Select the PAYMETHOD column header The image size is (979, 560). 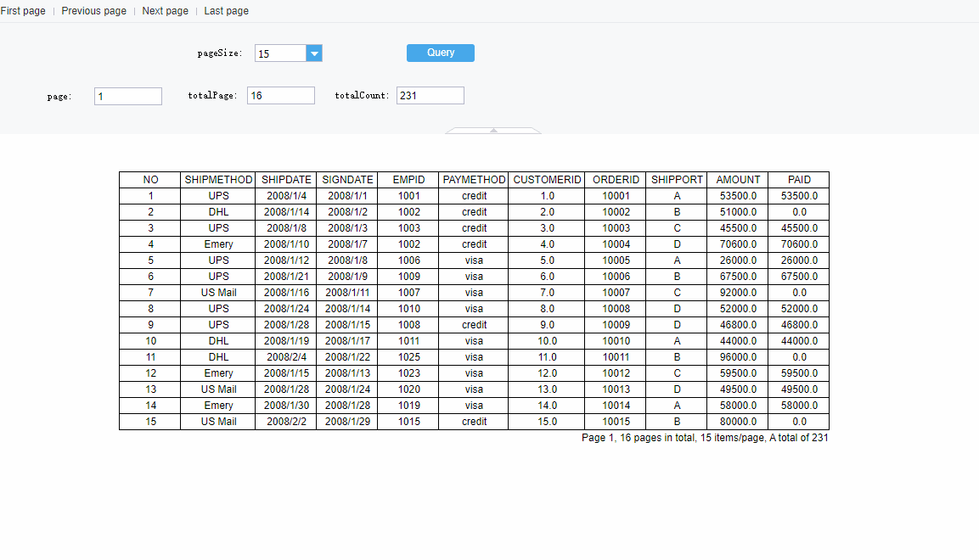[x=474, y=179]
